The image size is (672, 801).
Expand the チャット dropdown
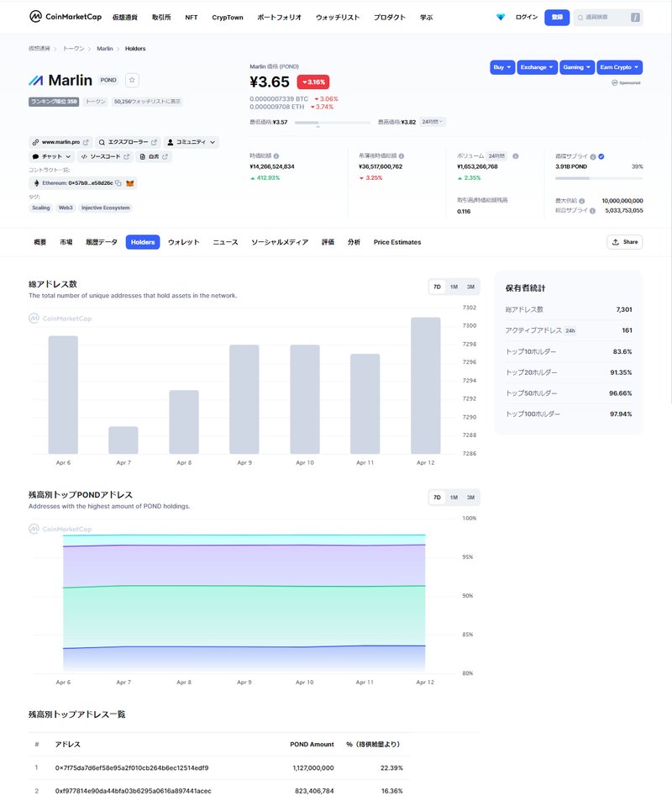(x=51, y=156)
